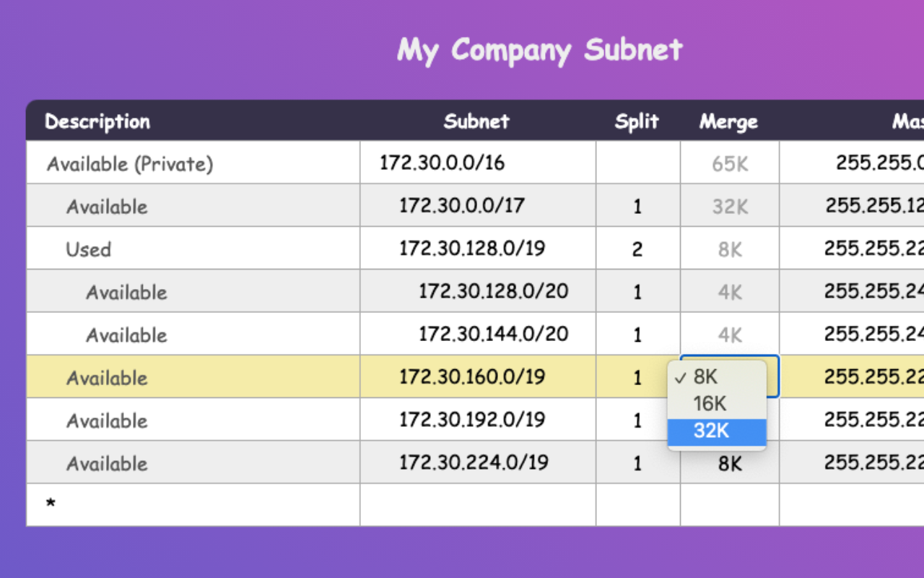
Task: Click 4K merge cell in 172.30.128.0/20 row
Action: point(730,291)
